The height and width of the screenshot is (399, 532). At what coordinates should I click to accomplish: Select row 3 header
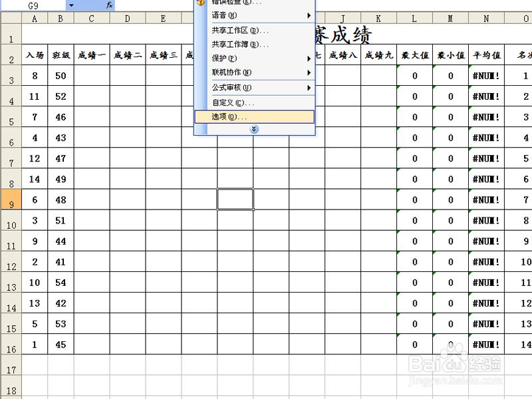point(11,75)
